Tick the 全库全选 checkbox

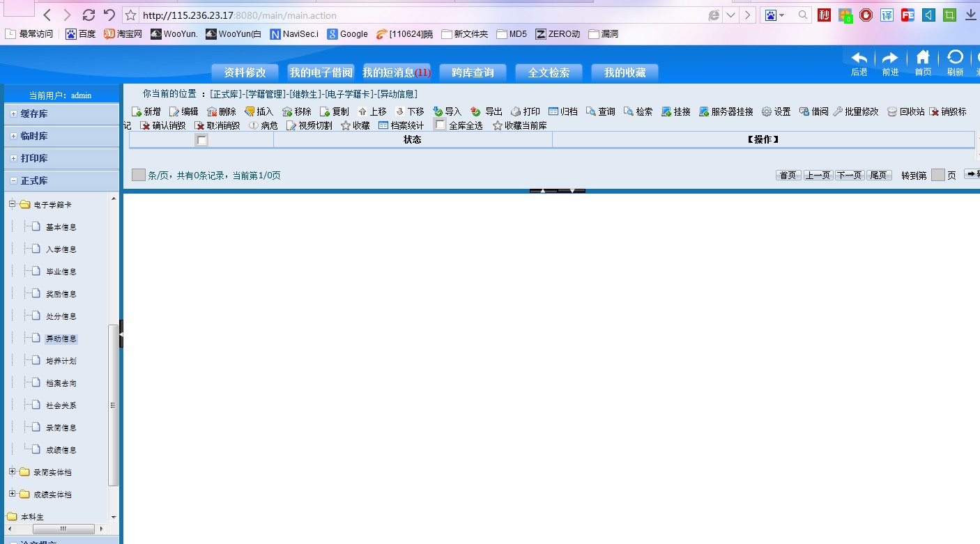click(440, 125)
